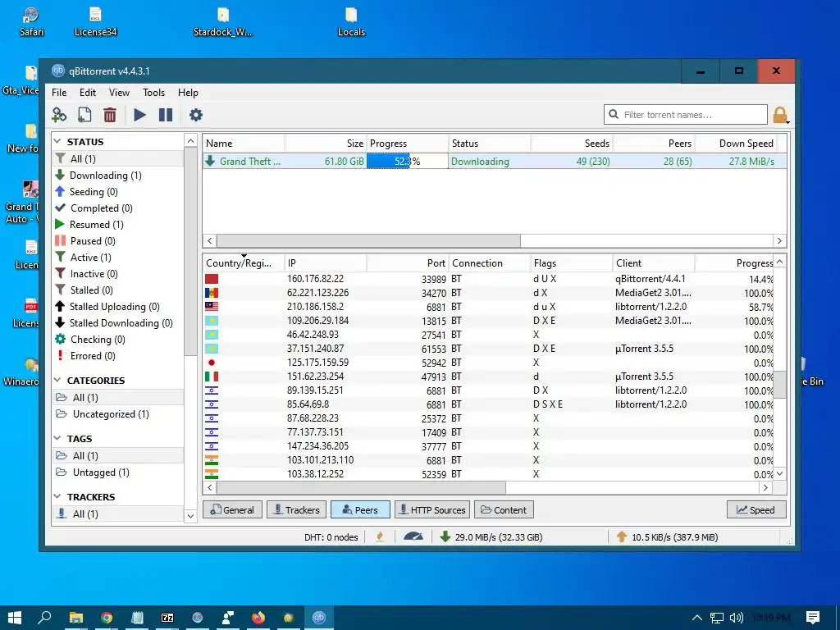Click the Add torrent link toolbar icon

59,115
